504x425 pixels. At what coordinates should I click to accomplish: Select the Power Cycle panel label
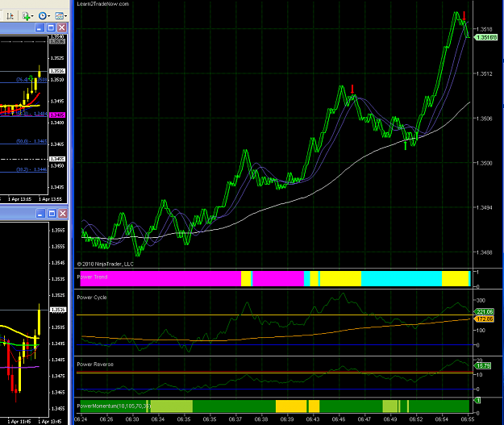point(92,298)
